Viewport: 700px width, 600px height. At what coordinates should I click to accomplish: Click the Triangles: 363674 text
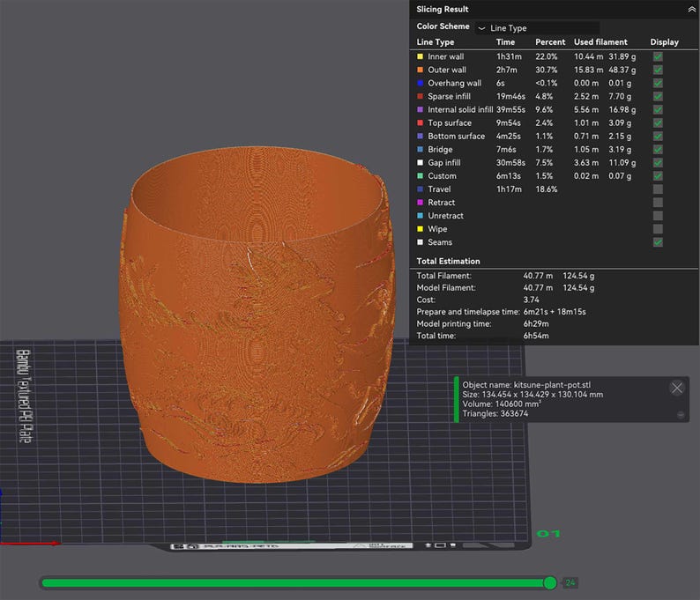(x=495, y=413)
